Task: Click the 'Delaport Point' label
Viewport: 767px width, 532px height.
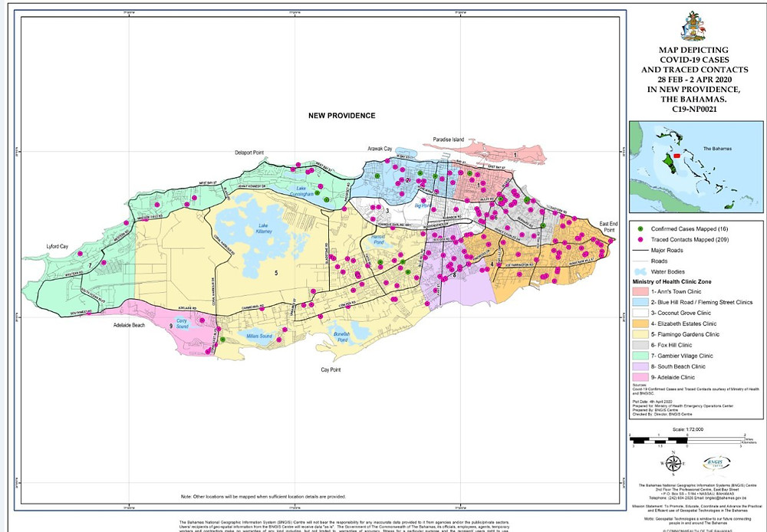Action: [x=249, y=153]
